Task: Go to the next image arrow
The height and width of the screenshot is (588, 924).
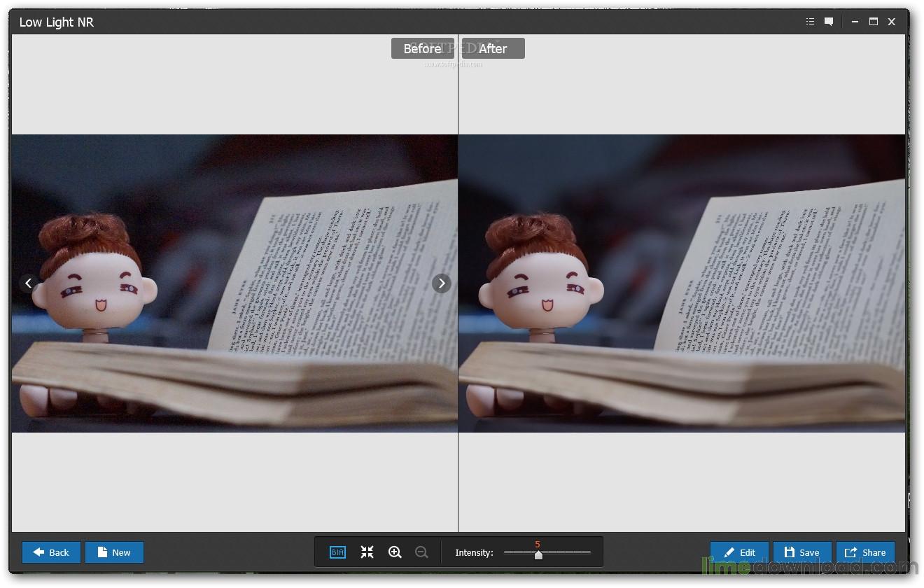Action: (x=441, y=283)
